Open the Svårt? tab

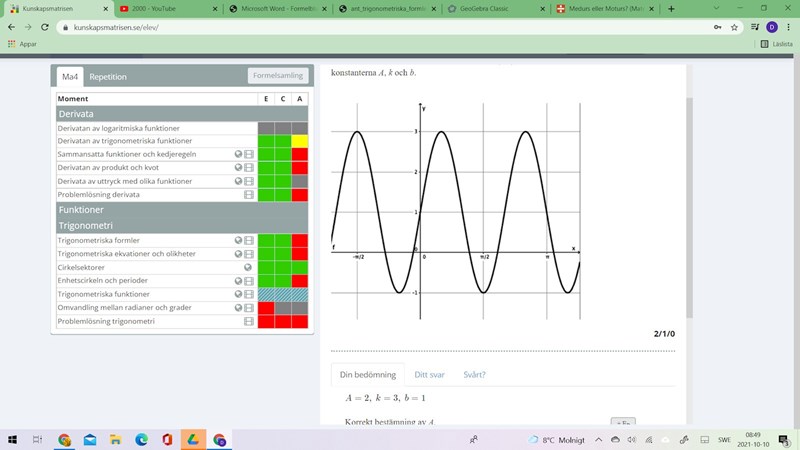pos(474,375)
